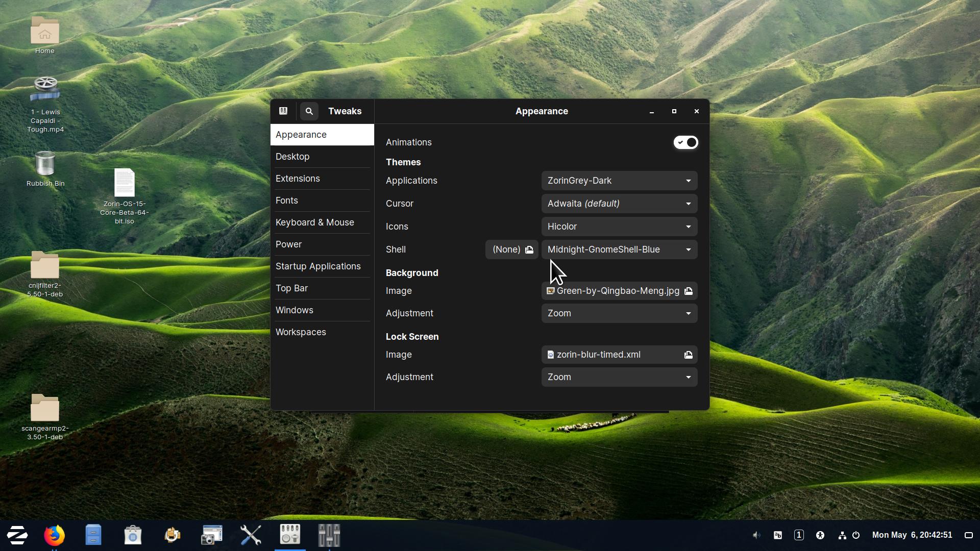The image size is (980, 551).
Task: Expand the Background Adjustment dropdown
Action: pos(619,313)
